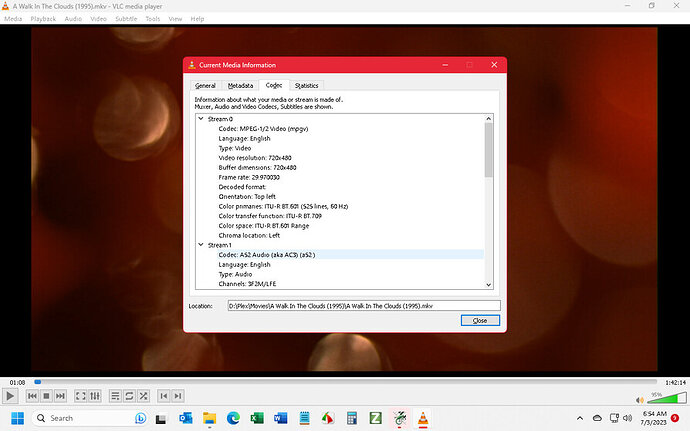
Task: Click the Location path field
Action: coord(364,306)
